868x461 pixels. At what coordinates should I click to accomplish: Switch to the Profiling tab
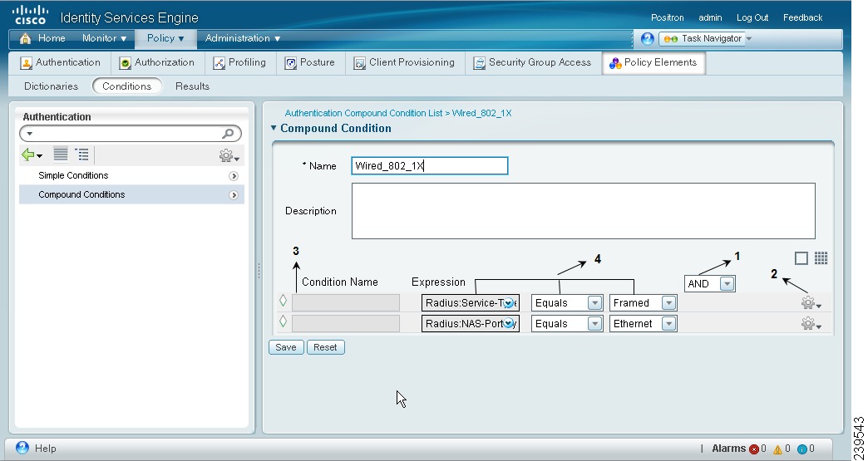239,62
